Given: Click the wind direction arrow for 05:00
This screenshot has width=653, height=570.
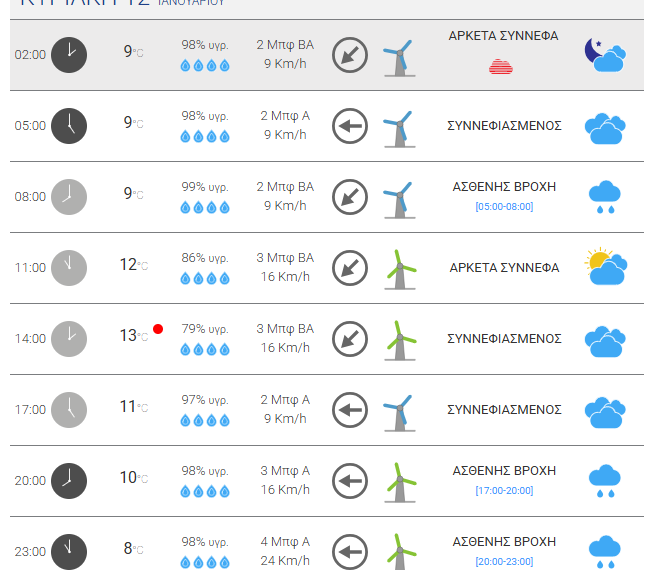Looking at the screenshot, I should click(350, 126).
